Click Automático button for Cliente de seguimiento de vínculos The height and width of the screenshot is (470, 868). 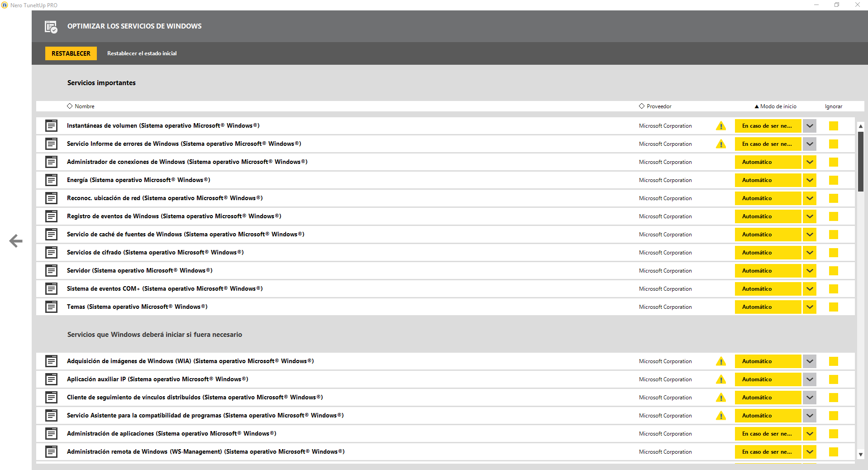[x=768, y=398]
